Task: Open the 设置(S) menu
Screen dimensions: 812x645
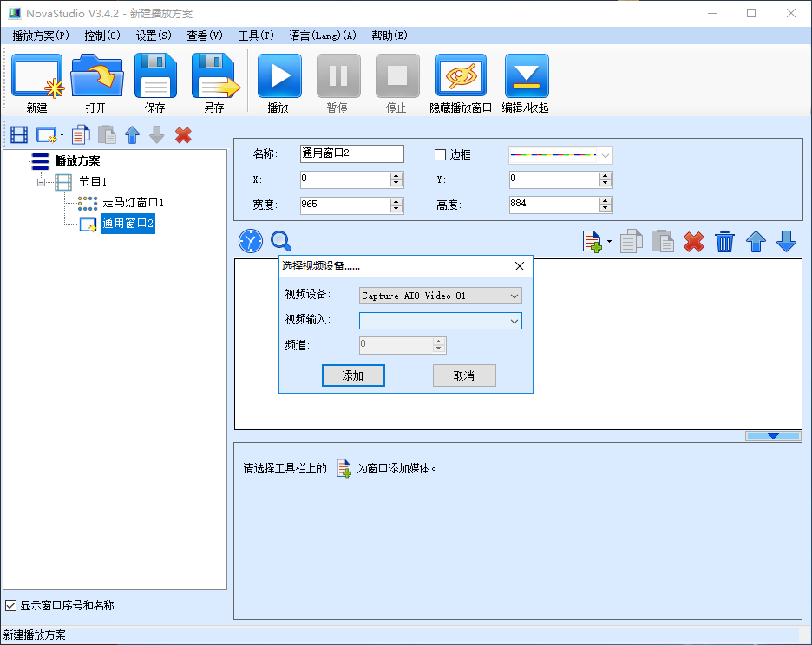Action: (x=154, y=36)
